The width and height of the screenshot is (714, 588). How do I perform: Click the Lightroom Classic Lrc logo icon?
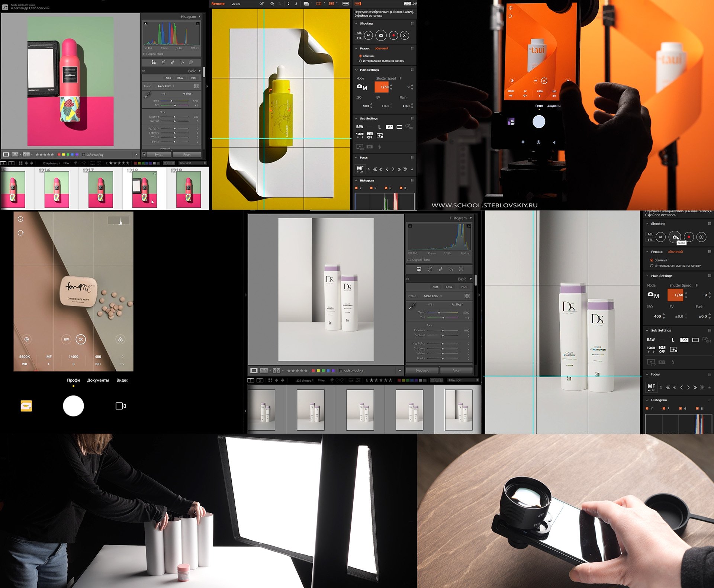click(x=5, y=7)
